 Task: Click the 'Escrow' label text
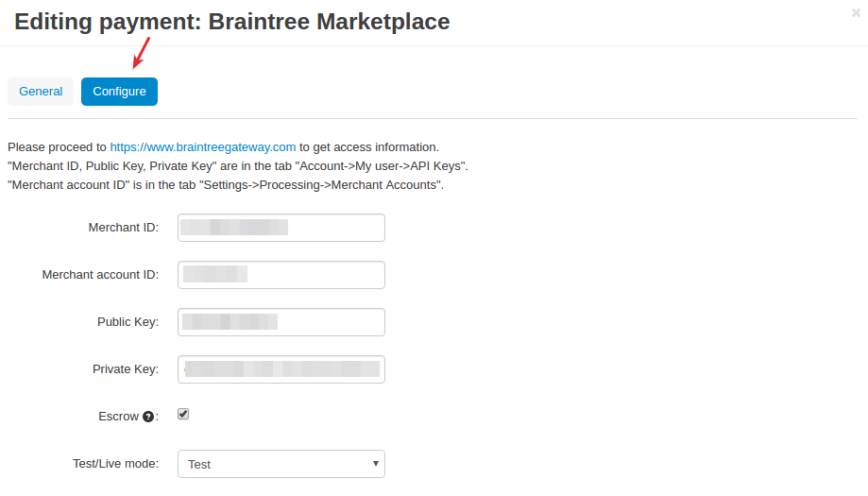point(118,417)
